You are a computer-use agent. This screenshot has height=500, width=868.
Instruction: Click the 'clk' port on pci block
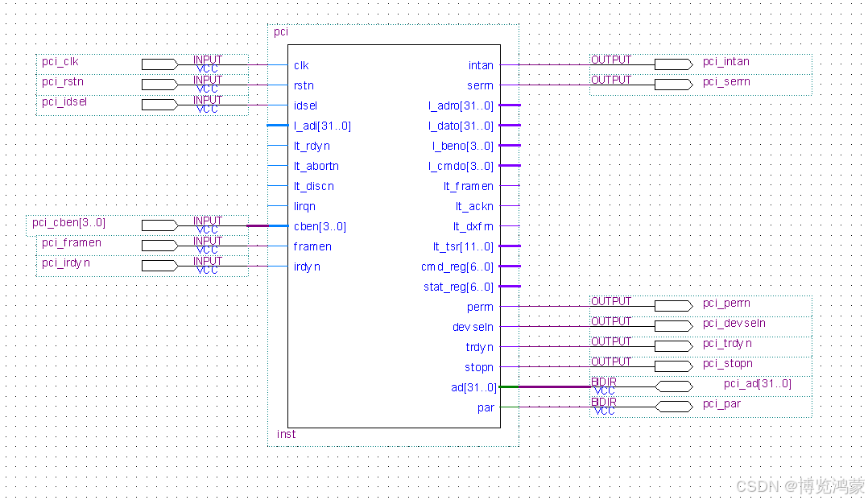pyautogui.click(x=301, y=65)
